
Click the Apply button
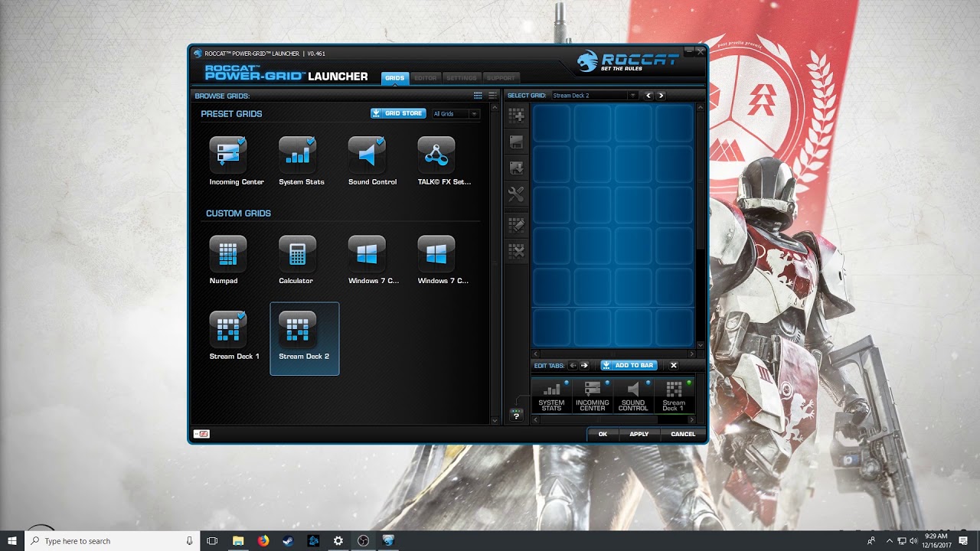click(x=639, y=434)
